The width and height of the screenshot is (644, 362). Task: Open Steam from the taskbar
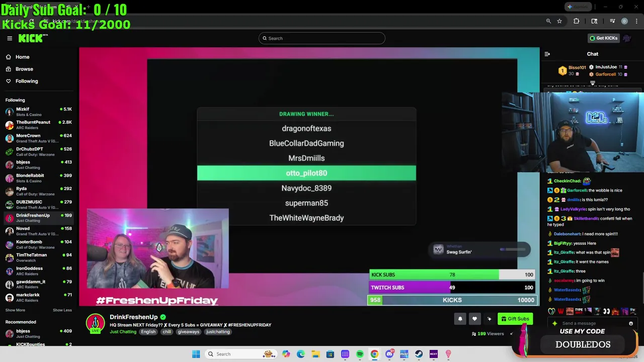pyautogui.click(x=419, y=354)
